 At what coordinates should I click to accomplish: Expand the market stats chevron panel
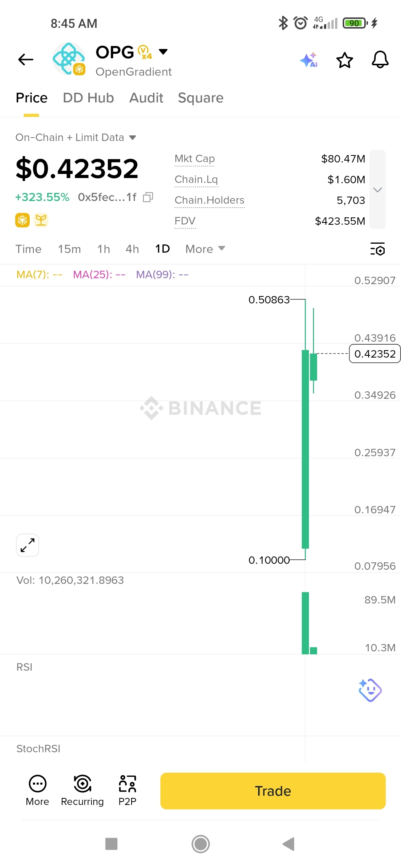coord(378,190)
